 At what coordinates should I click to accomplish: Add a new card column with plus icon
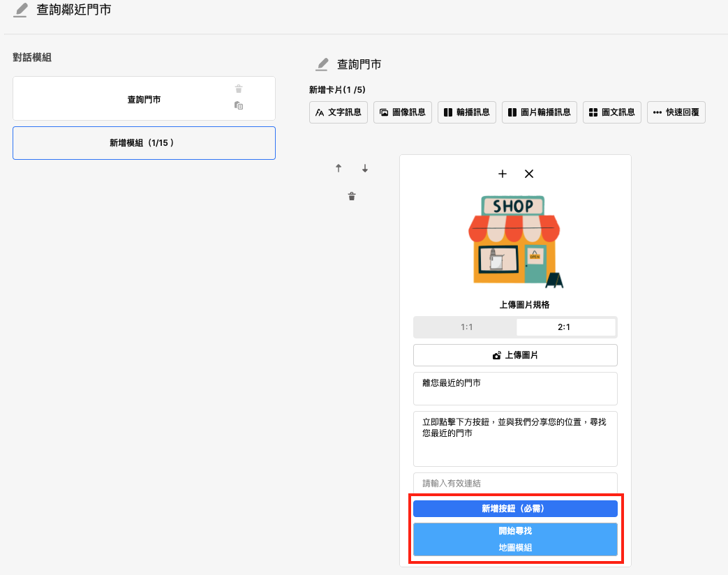pos(503,174)
